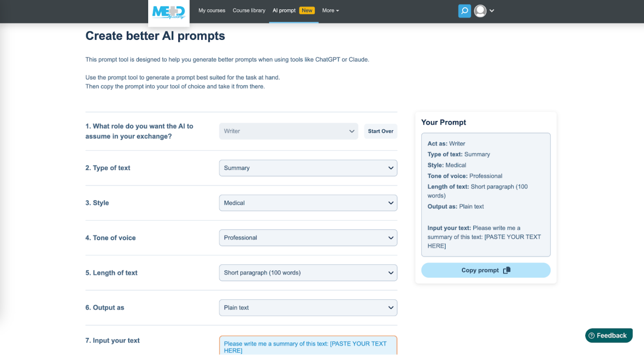Open the Length of text dropdown
Viewport: 644px width, 361px height.
308,273
